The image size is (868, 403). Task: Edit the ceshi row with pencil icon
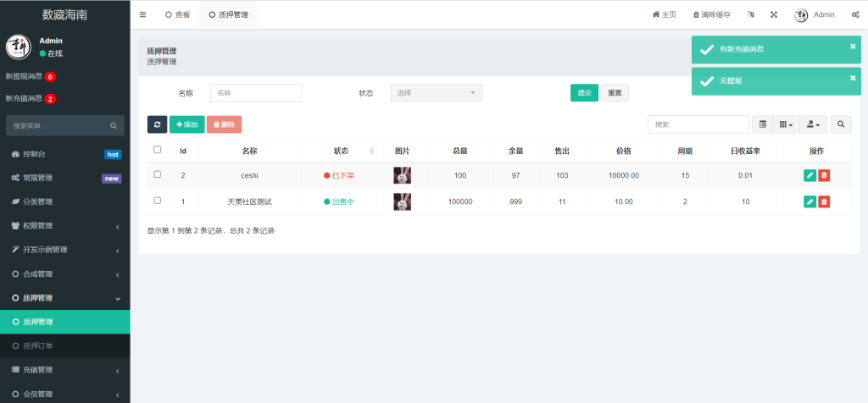tap(810, 175)
